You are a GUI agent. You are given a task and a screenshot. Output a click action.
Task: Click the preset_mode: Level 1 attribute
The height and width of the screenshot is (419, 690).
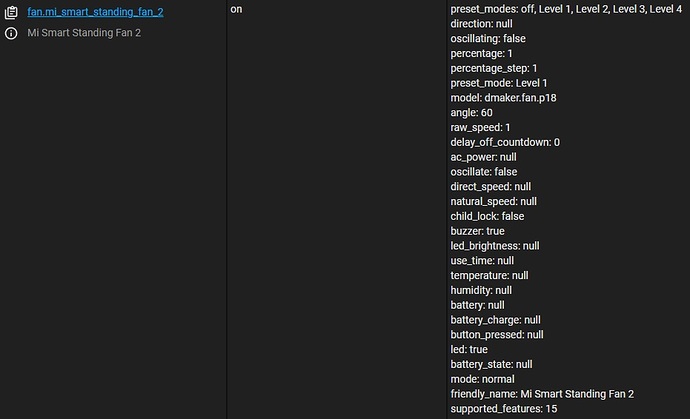(499, 83)
